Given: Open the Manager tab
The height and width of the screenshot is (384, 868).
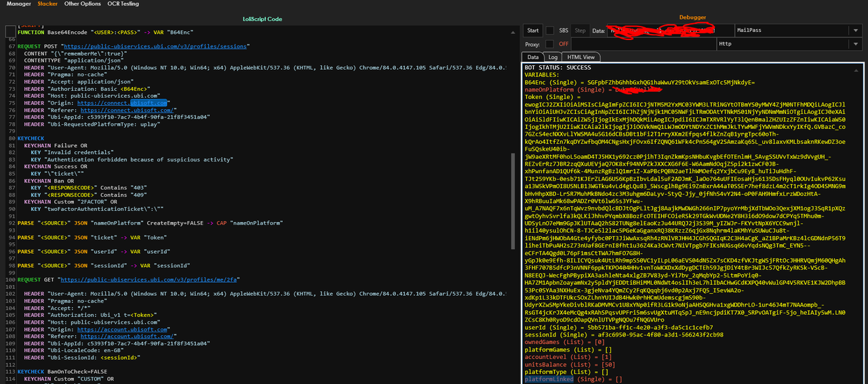Looking at the screenshot, I should point(18,3).
